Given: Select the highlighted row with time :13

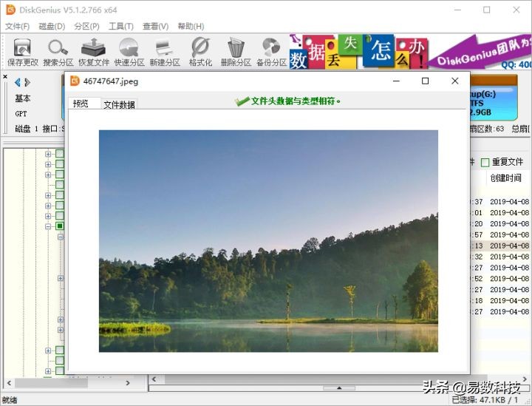Looking at the screenshot, I should pyautogui.click(x=501, y=246).
